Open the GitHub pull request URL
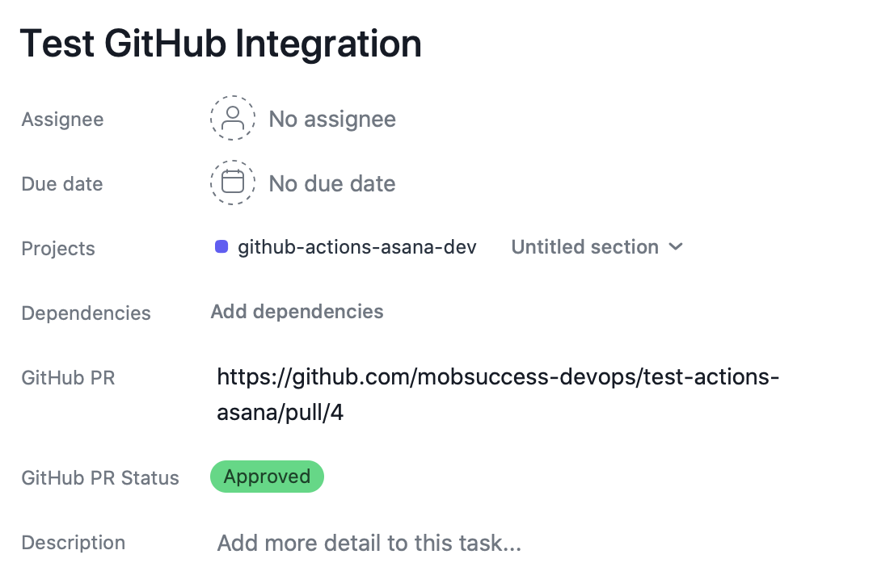Image resolution: width=873 pixels, height=588 pixels. point(498,394)
